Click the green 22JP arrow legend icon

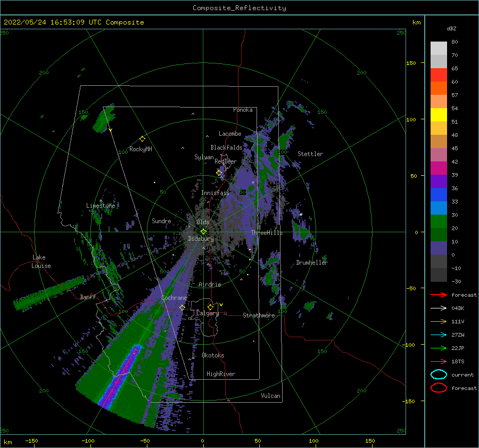point(439,348)
